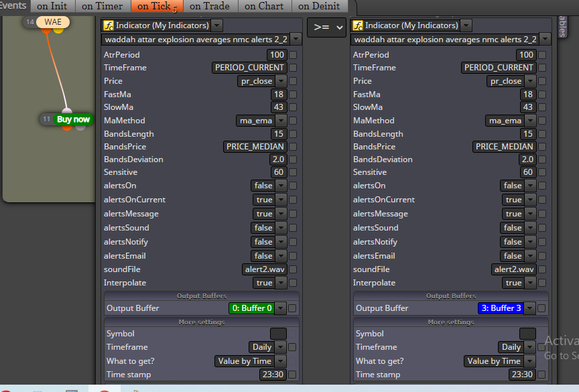Image resolution: width=579 pixels, height=392 pixels.
Task: Select the WAE block node
Action: coord(53,21)
